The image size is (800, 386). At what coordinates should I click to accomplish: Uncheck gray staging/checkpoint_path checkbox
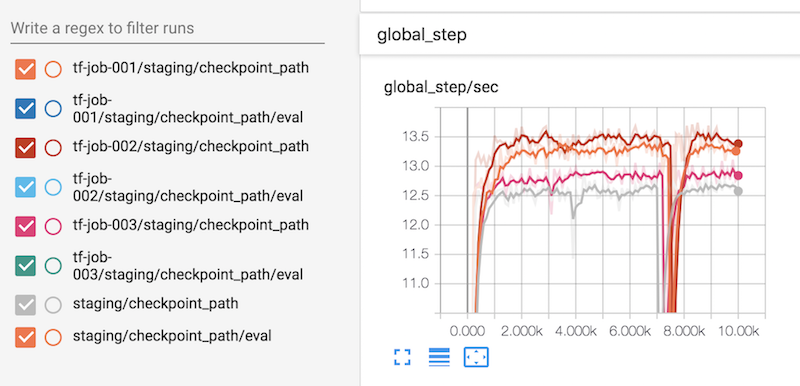[x=26, y=305]
